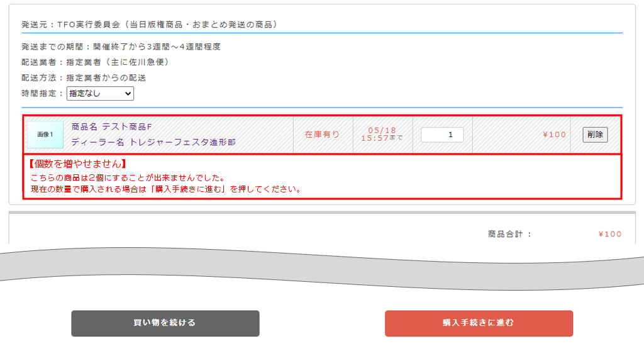Focus the quantity input field
This screenshot has height=351, width=644.
(x=441, y=135)
